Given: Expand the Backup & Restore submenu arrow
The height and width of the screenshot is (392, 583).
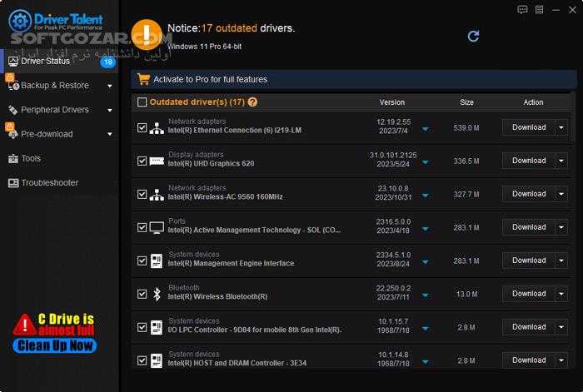Looking at the screenshot, I should [110, 86].
